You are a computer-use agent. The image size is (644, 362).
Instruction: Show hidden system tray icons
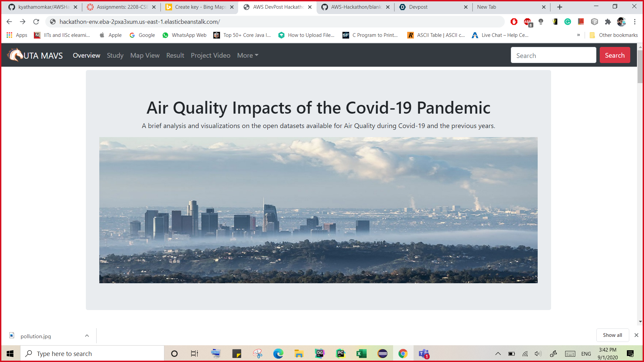(x=498, y=354)
